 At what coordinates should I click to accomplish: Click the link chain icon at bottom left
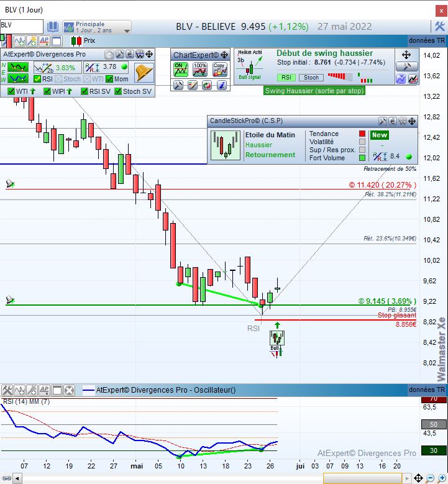[6, 478]
